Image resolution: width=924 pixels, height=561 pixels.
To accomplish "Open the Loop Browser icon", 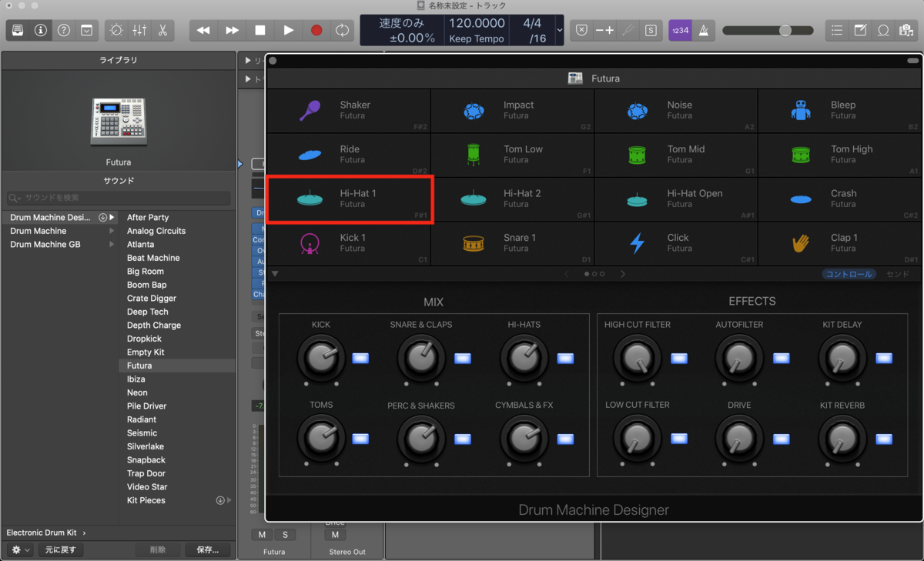I will coord(883,31).
